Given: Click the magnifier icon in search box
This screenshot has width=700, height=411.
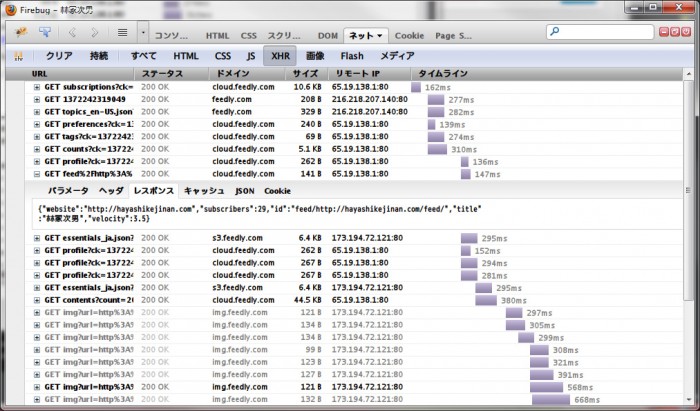Looking at the screenshot, I should pyautogui.click(x=556, y=33).
